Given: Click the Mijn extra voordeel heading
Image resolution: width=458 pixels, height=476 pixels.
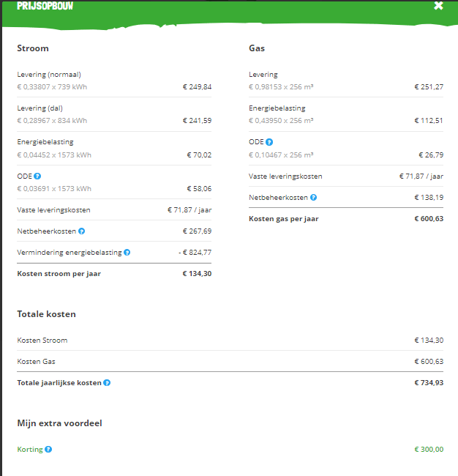Looking at the screenshot, I should pos(59,423).
